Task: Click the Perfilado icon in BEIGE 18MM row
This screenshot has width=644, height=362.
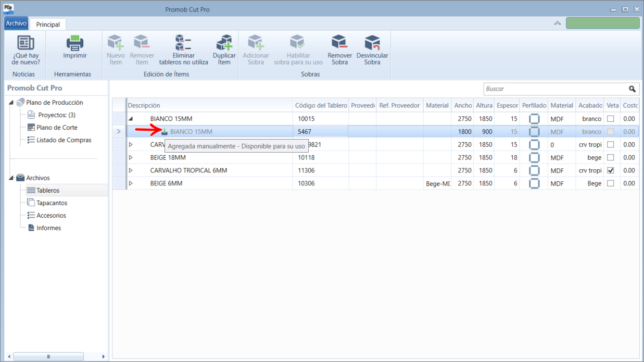Action: [x=534, y=157]
